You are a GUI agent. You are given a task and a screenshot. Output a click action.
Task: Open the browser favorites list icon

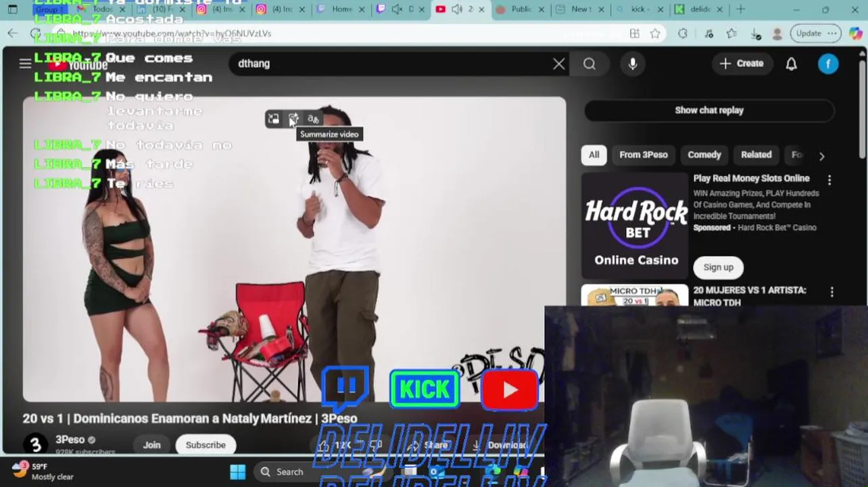[x=731, y=34]
